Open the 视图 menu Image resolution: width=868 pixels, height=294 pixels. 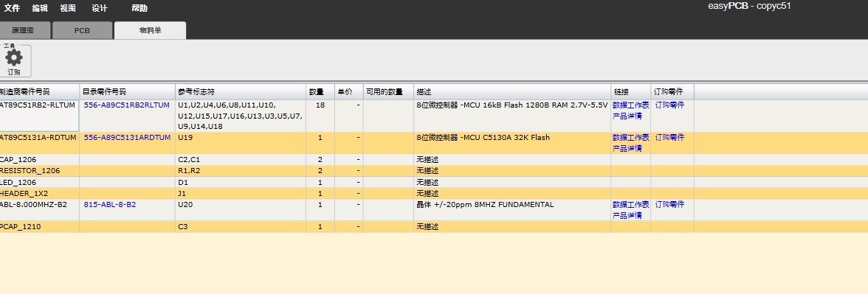coord(68,8)
